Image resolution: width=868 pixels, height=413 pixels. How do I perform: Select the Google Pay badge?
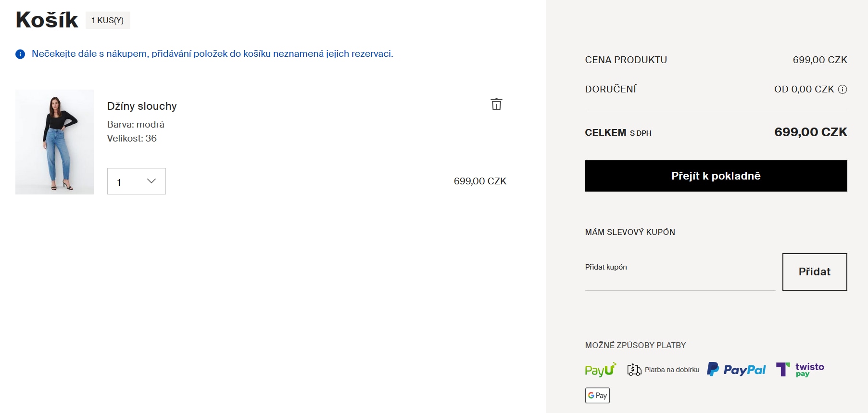tap(597, 395)
